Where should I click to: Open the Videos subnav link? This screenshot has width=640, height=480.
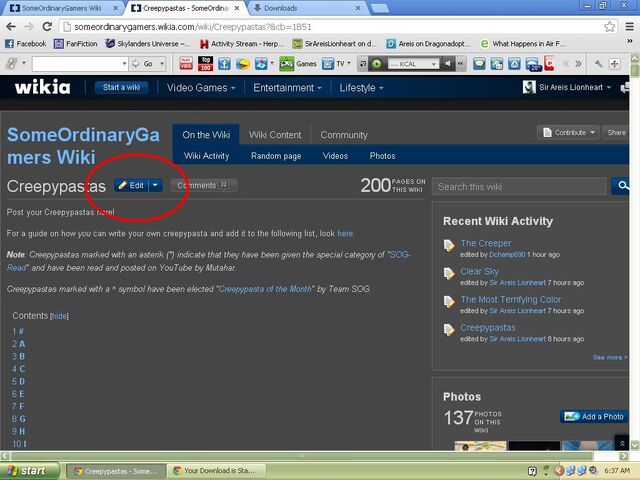[x=335, y=156]
